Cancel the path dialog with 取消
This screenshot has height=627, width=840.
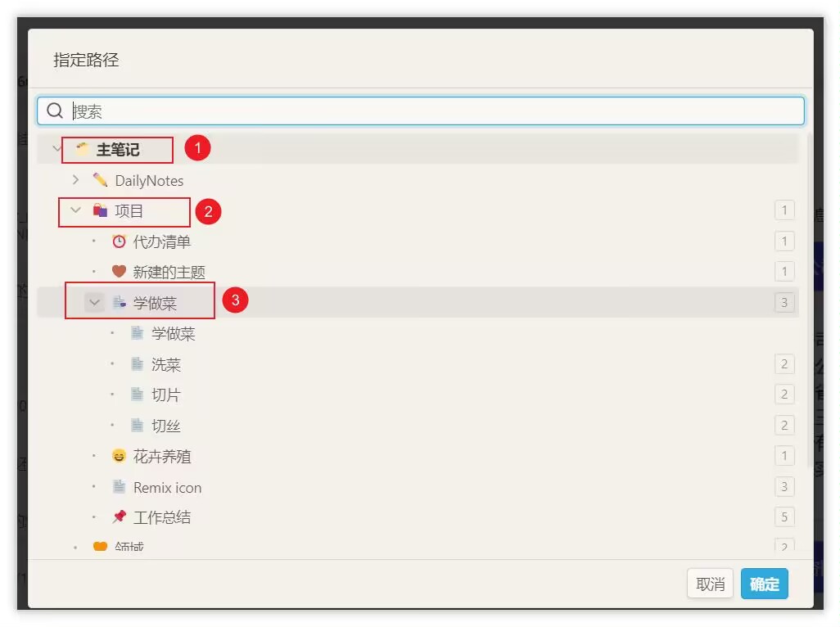tap(710, 584)
